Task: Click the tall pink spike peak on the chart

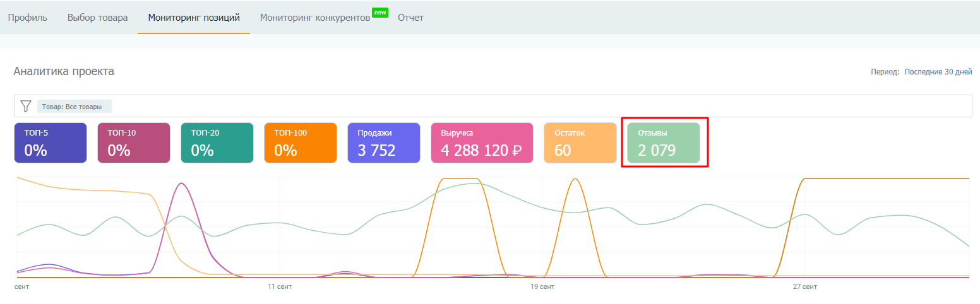Action: tap(182, 184)
